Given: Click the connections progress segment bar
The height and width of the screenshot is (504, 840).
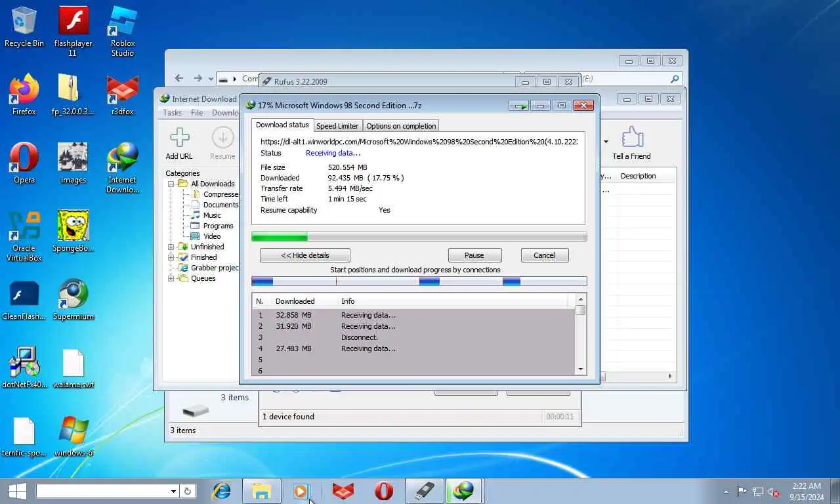Looking at the screenshot, I should [x=419, y=282].
